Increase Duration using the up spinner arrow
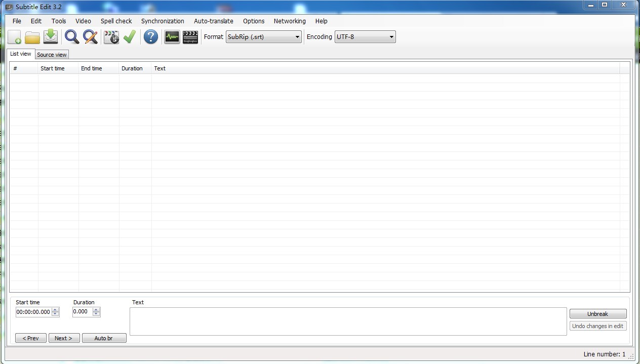The height and width of the screenshot is (364, 640). tap(97, 310)
